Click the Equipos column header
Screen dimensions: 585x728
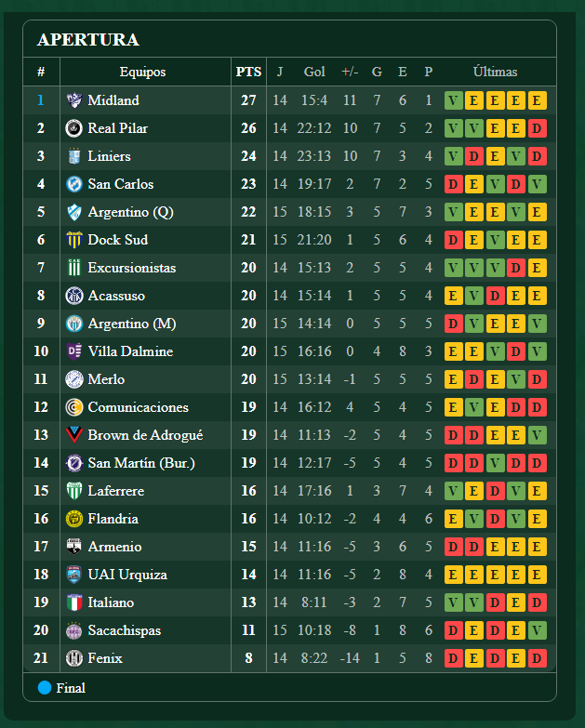point(142,72)
